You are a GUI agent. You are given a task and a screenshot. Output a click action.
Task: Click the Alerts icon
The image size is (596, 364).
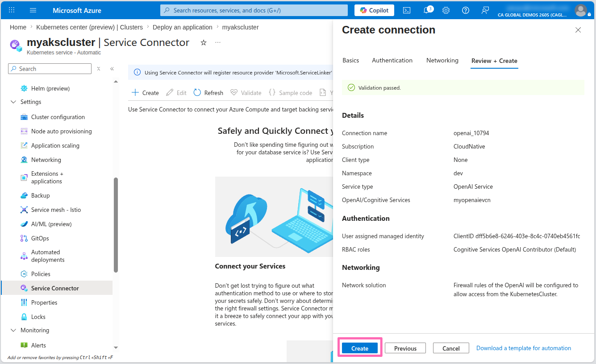tap(24, 345)
